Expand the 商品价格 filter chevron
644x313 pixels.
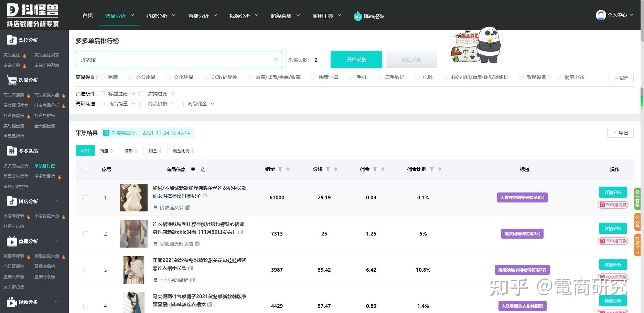tap(173, 104)
